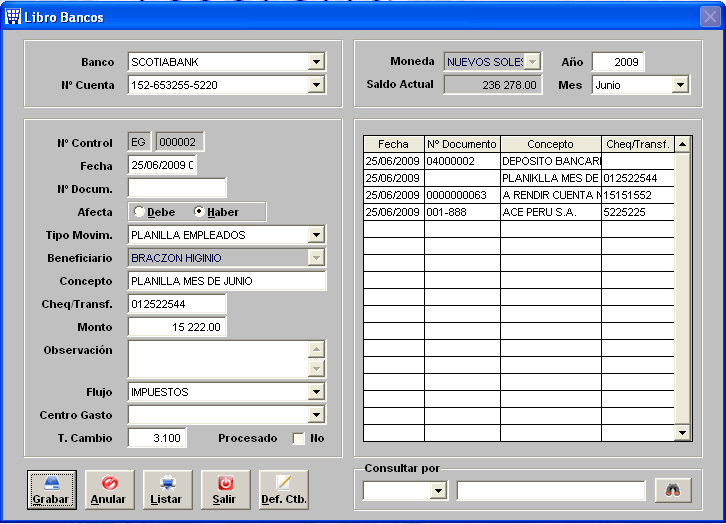Click the Nº Documento column header
This screenshot has width=726, height=524.
click(462, 144)
